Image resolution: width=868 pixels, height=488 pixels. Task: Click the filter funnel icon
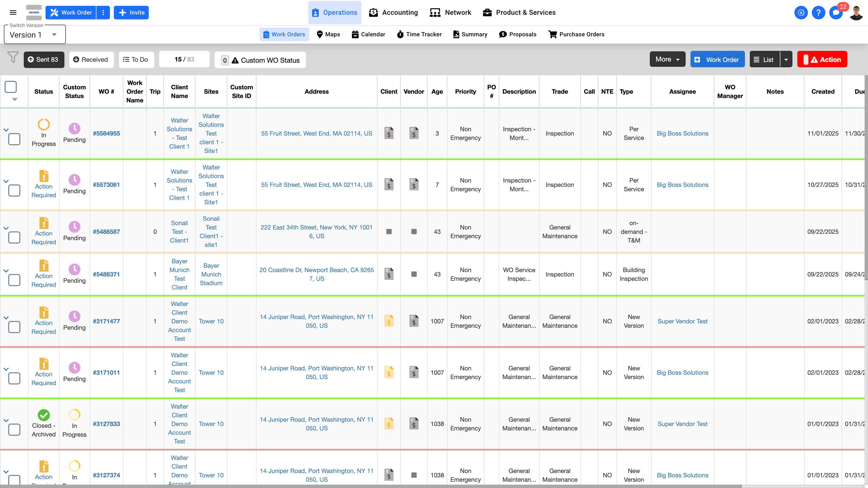coord(13,57)
